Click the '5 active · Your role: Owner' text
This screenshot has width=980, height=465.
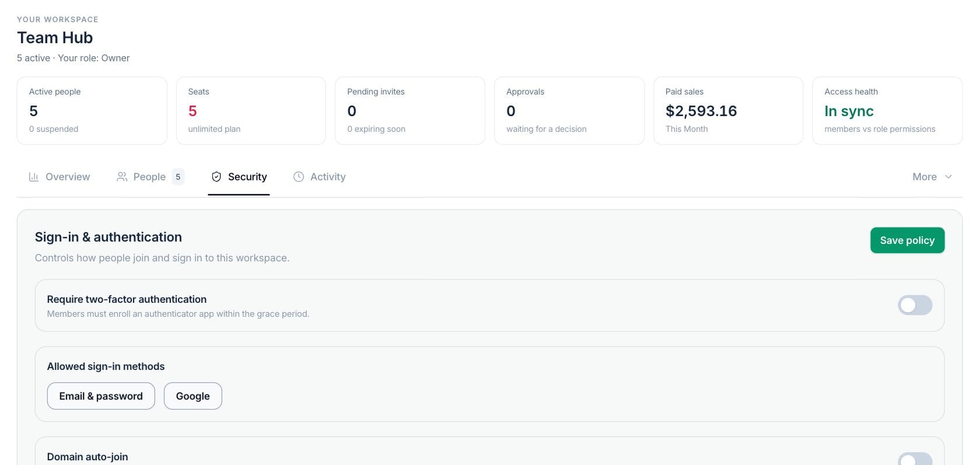point(73,58)
